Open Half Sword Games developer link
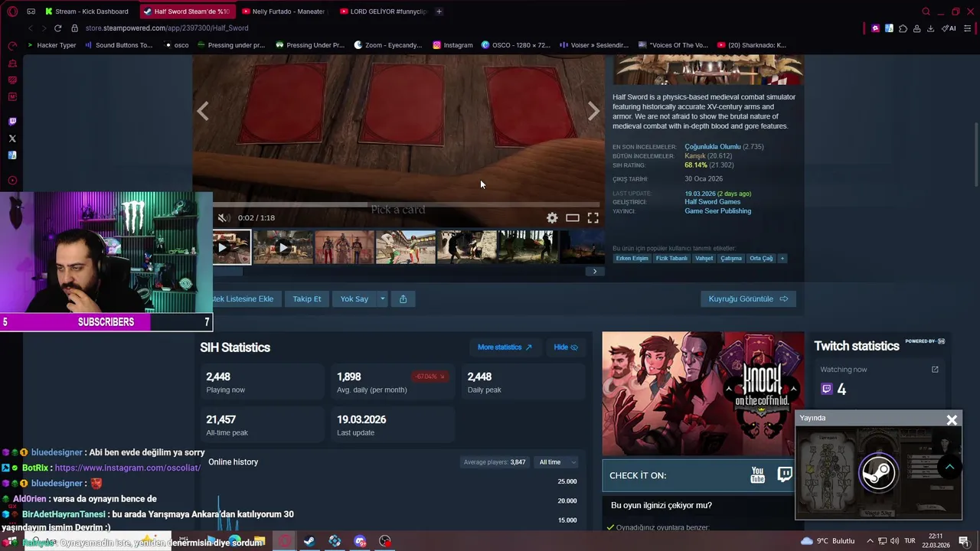This screenshot has width=980, height=551. tap(712, 202)
